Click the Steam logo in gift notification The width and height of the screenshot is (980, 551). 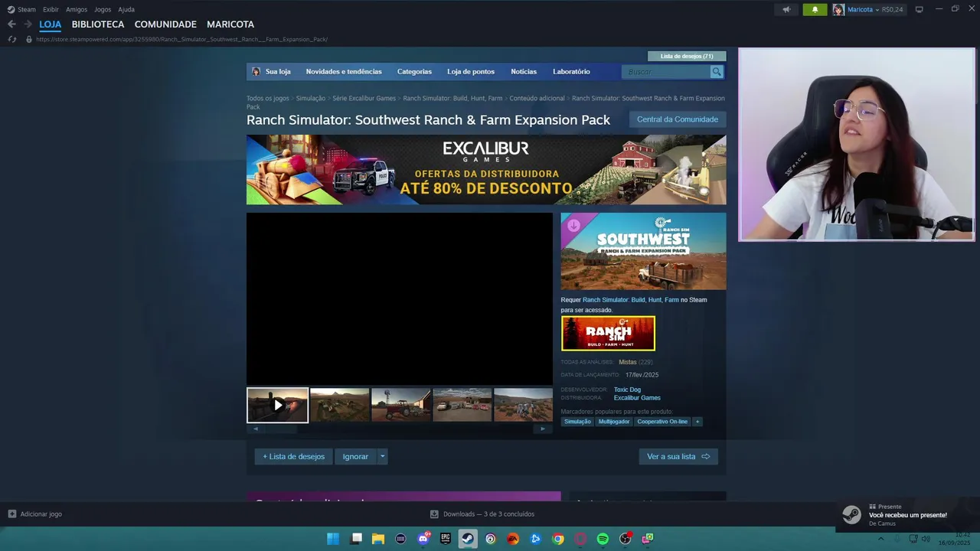click(x=851, y=515)
